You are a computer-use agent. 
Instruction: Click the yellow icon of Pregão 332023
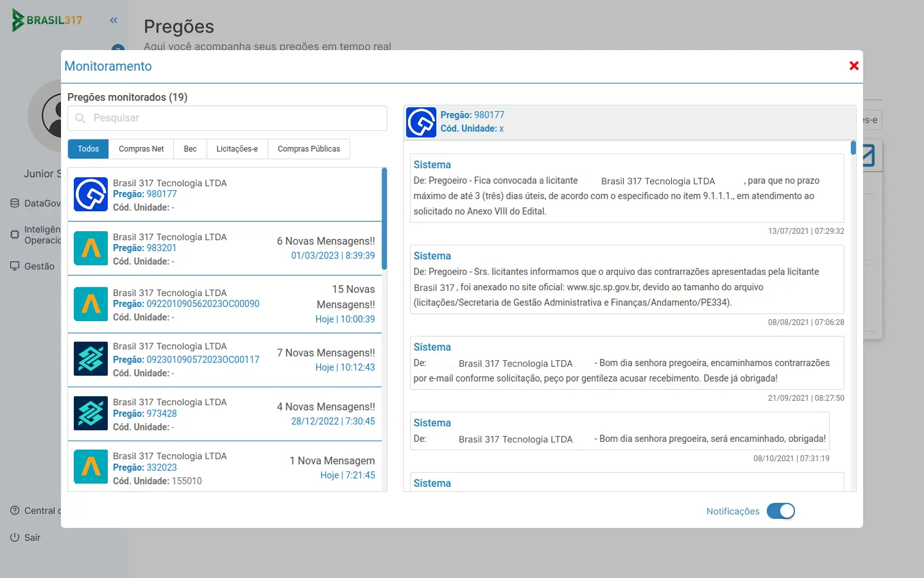pyautogui.click(x=90, y=467)
